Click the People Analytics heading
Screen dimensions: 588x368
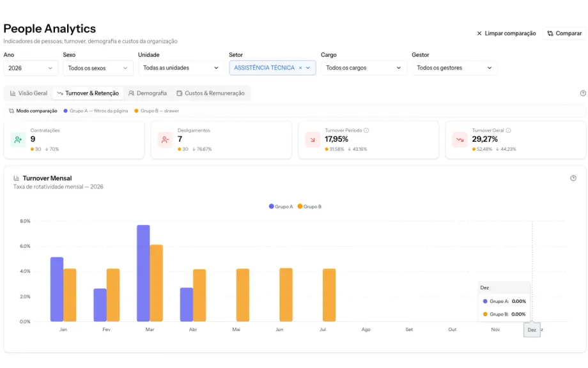(49, 29)
